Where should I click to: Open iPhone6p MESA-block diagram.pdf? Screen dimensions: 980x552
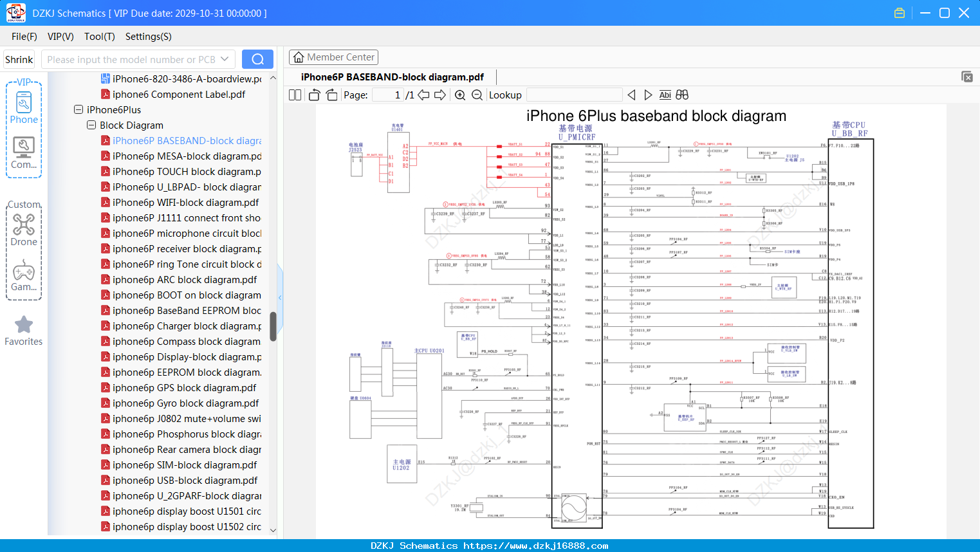[x=187, y=156]
